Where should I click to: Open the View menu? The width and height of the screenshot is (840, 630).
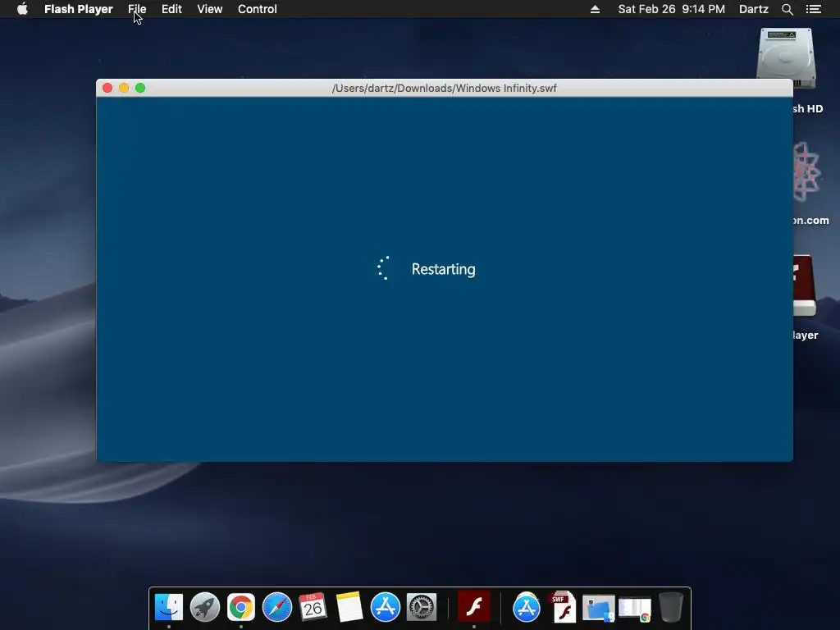click(209, 9)
